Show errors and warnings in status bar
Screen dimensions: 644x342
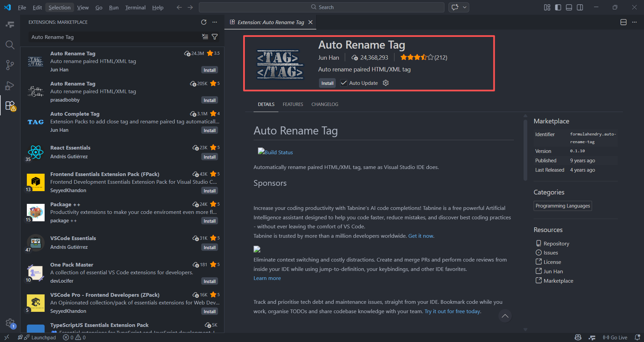click(x=74, y=337)
